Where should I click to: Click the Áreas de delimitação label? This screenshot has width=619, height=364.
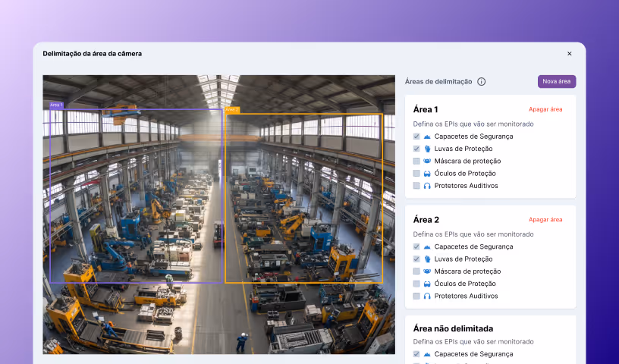(x=438, y=82)
